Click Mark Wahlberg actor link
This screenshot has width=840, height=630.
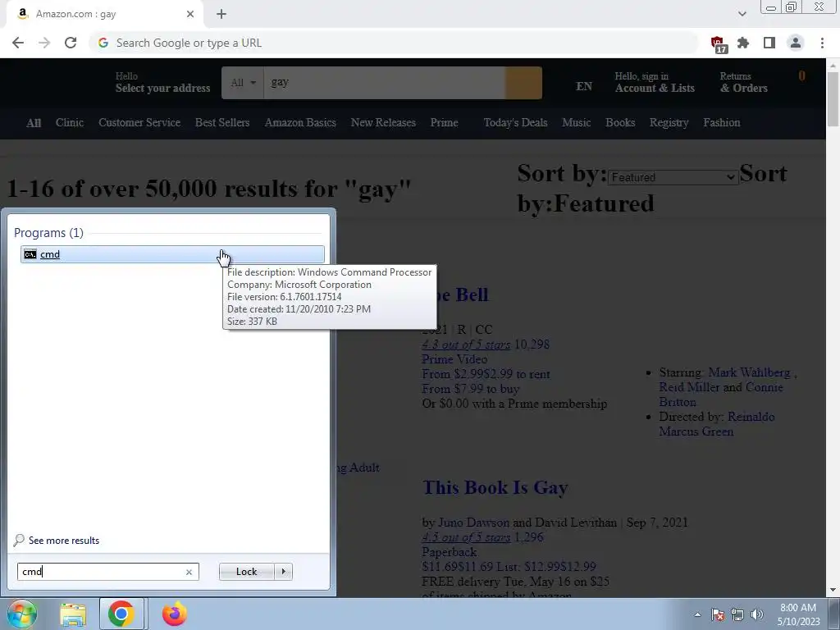point(749,372)
